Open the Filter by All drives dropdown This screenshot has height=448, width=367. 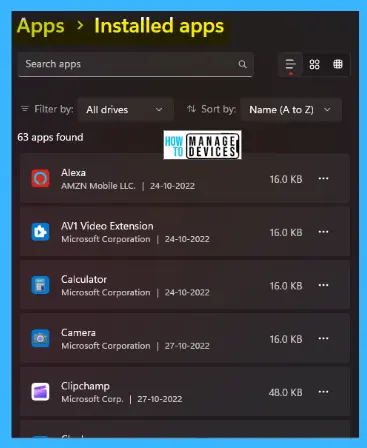click(125, 109)
